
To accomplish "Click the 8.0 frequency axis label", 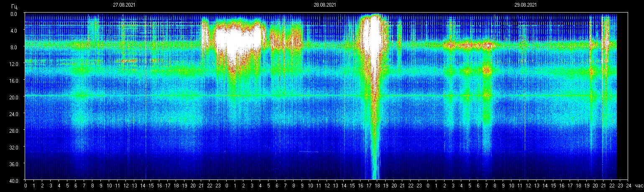I will click(x=14, y=47).
